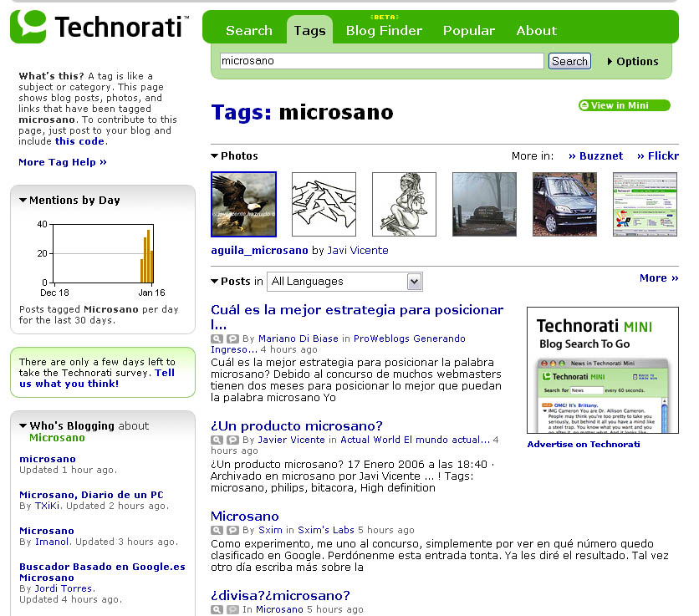Click the Javi Vicente photo author link
The image size is (699, 616).
358,251
